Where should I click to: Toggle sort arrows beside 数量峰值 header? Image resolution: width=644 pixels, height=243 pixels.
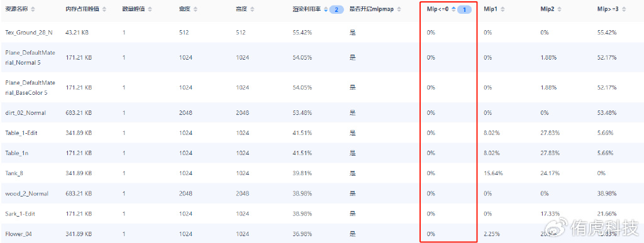coord(150,9)
